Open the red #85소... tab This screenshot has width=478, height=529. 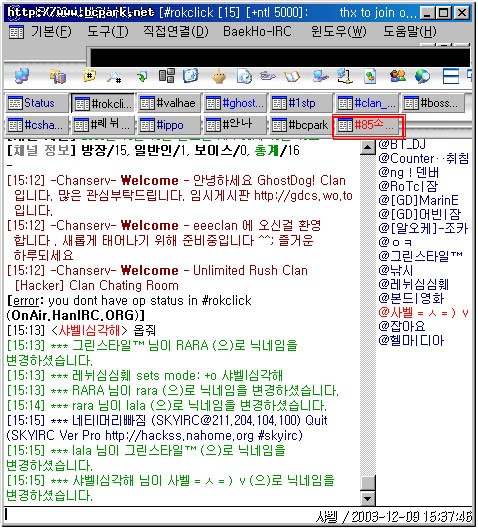point(368,126)
